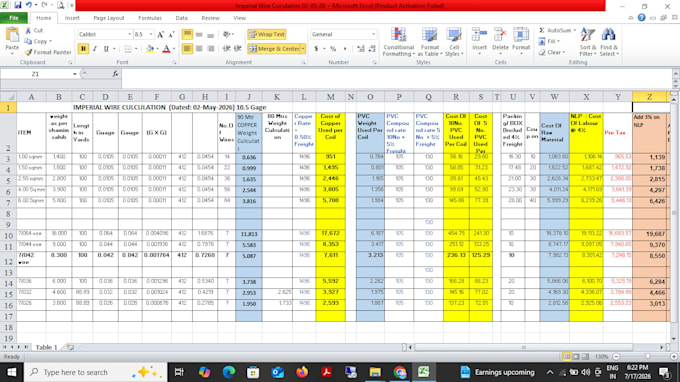Click the Save icon in the quick access toolbar

click(18, 5)
